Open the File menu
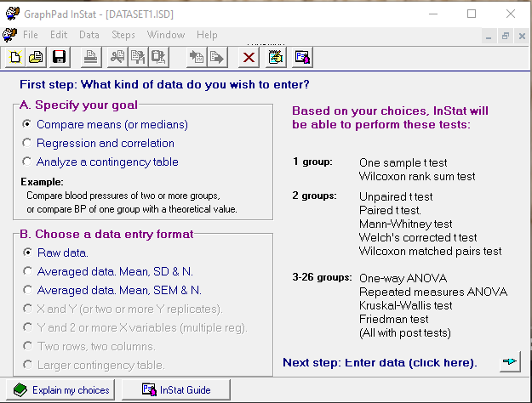This screenshot has height=403, width=532. tap(31, 35)
